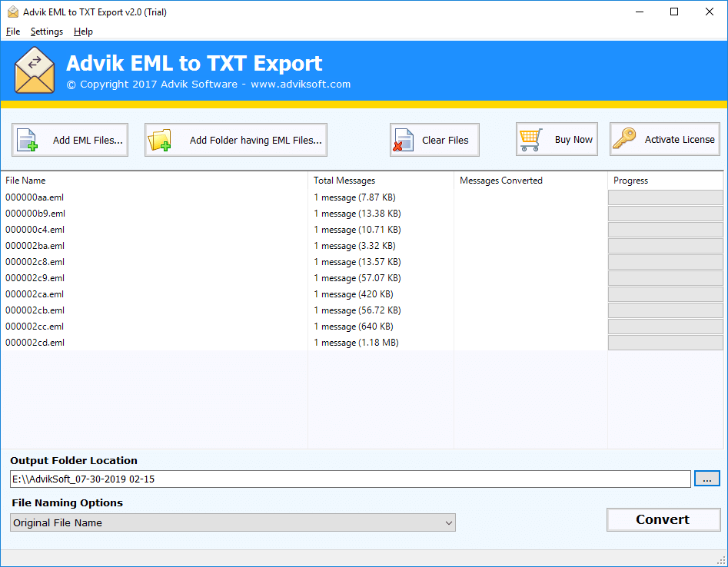Click the '1 message (13.57 KB)' cell
728x567 pixels.
357,262
